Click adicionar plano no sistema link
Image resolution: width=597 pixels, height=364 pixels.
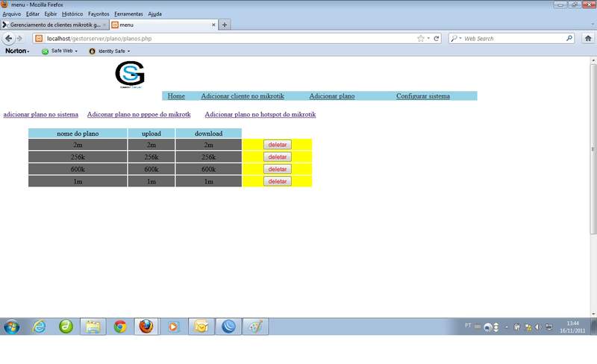click(x=41, y=114)
